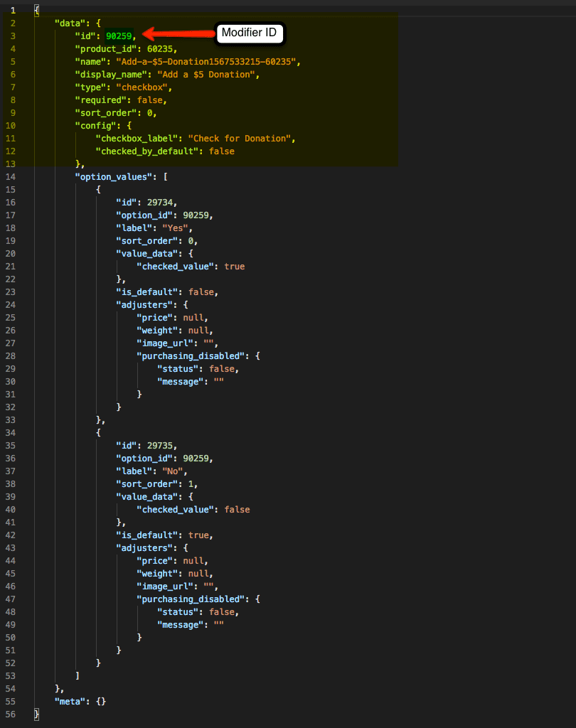Click "price" key on line 44
The width and height of the screenshot is (576, 728).
point(155,561)
